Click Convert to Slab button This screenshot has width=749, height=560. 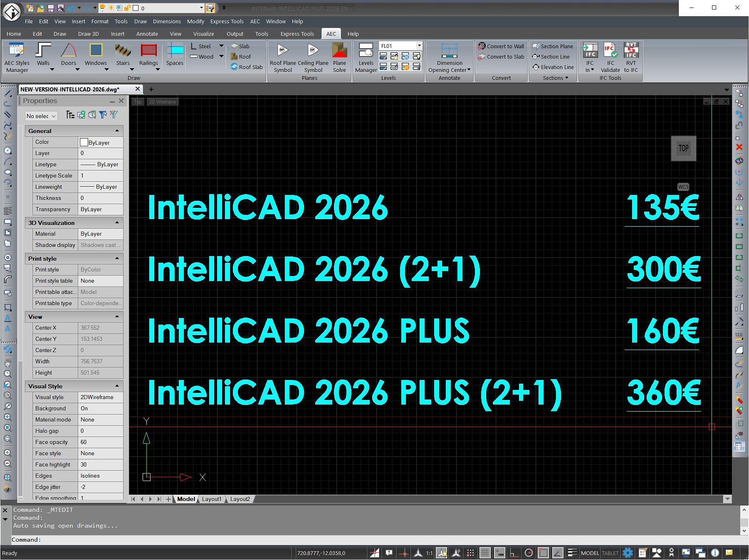click(x=501, y=57)
